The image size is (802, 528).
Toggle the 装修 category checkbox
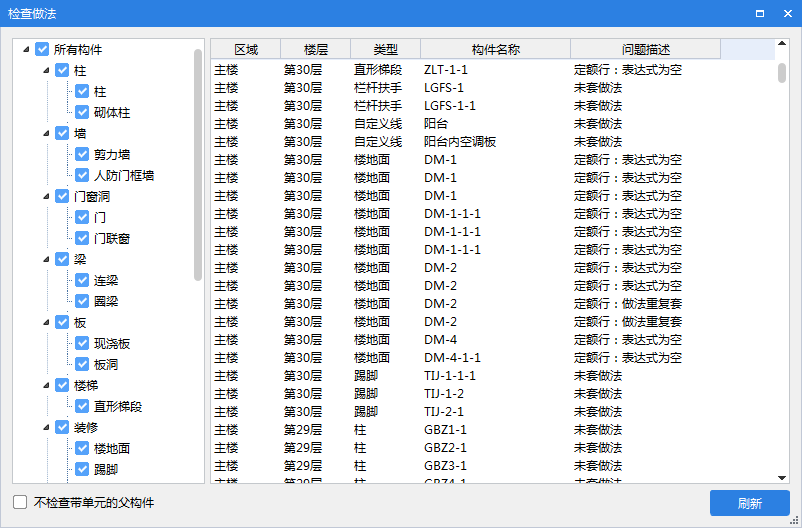click(62, 427)
